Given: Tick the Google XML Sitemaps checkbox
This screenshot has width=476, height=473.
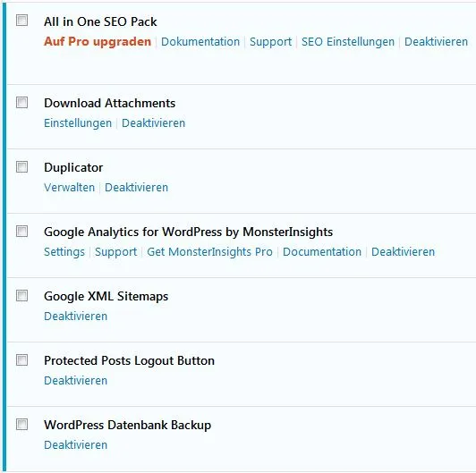Looking at the screenshot, I should tap(21, 295).
